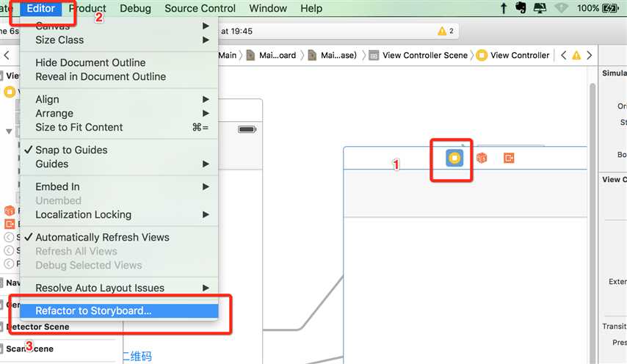Expand the Canvas submenu
627x364 pixels.
pyautogui.click(x=119, y=26)
